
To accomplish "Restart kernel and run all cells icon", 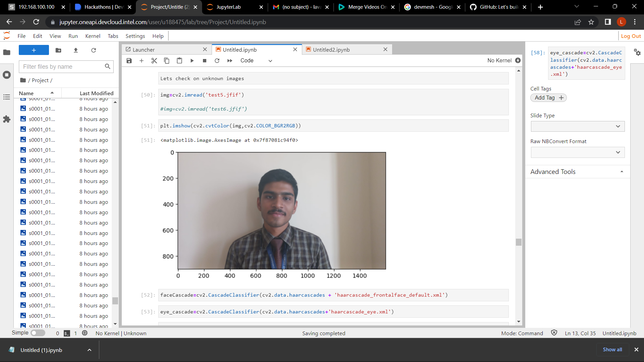I will point(230,61).
